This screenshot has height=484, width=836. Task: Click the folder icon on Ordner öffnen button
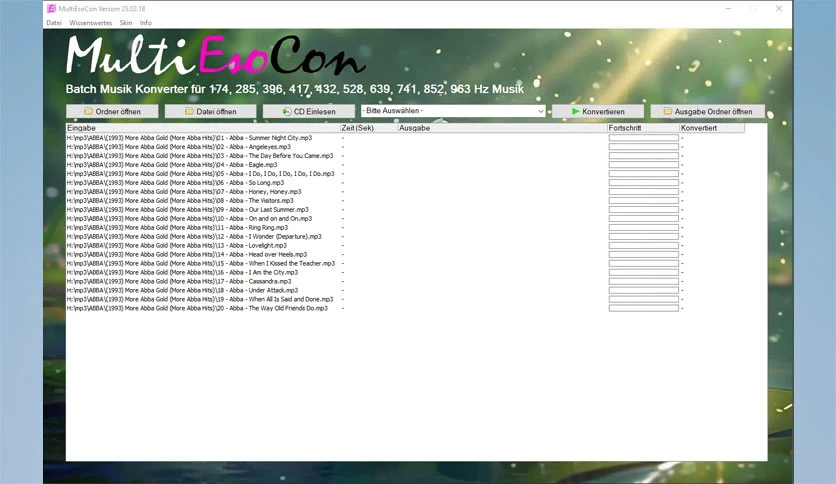tap(89, 111)
